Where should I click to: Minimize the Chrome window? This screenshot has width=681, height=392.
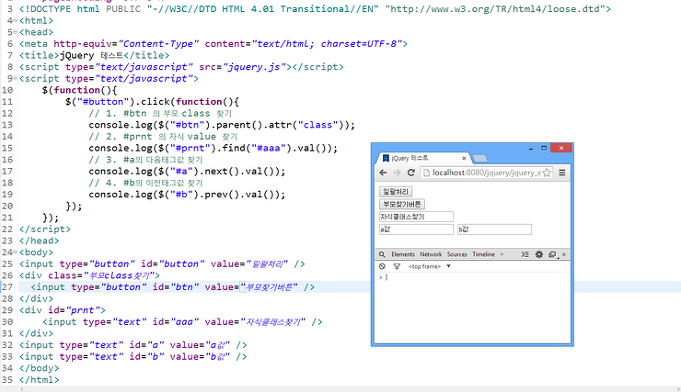[531, 148]
